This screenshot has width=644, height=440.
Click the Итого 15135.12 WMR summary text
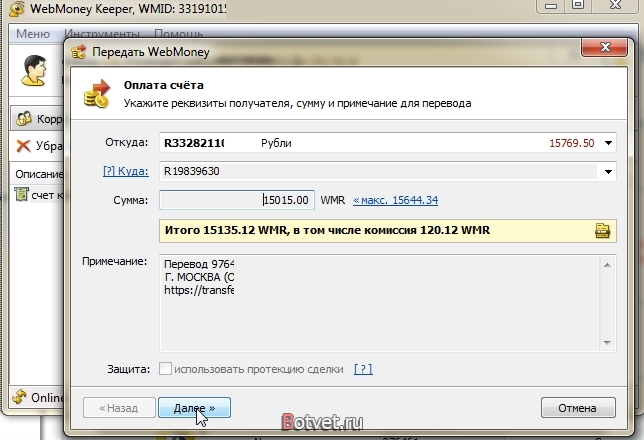[x=327, y=230]
